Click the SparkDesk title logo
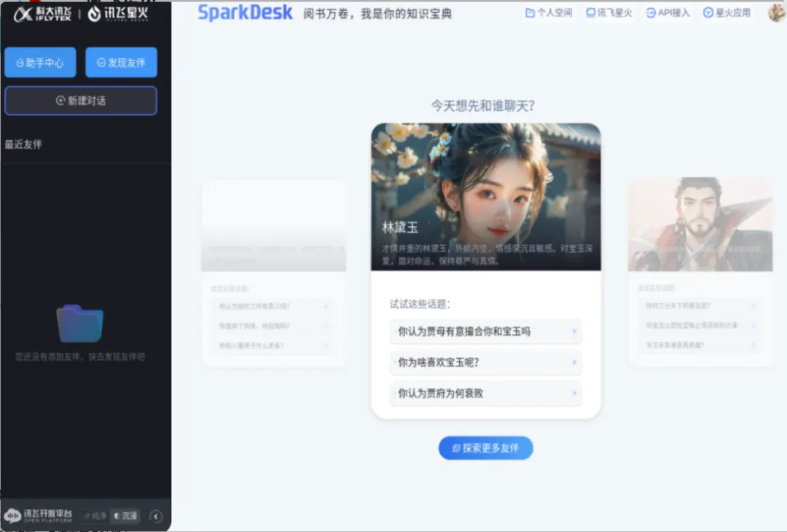787x532 pixels. coord(245,12)
